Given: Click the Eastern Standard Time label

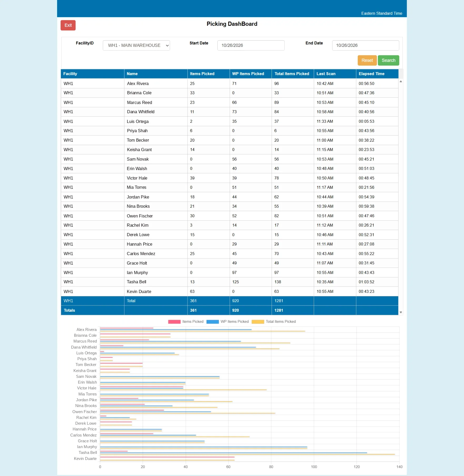Looking at the screenshot, I should click(382, 13).
